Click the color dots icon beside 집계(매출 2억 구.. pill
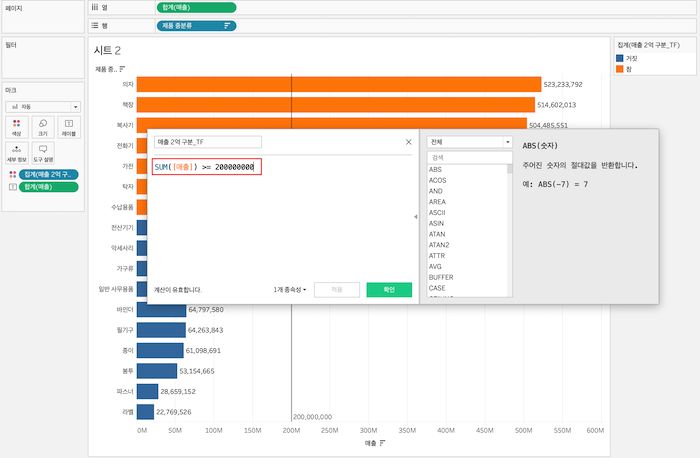Screen dimensions: 700x458 pos(12,175)
